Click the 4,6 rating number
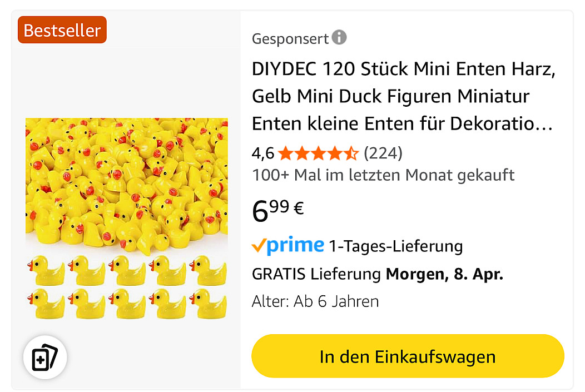585x392 pixels. [x=263, y=153]
